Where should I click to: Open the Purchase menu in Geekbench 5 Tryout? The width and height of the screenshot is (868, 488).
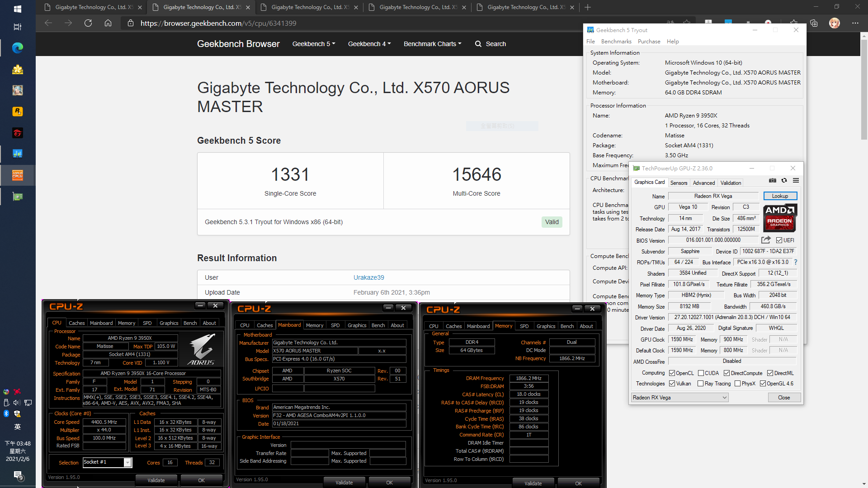point(649,42)
